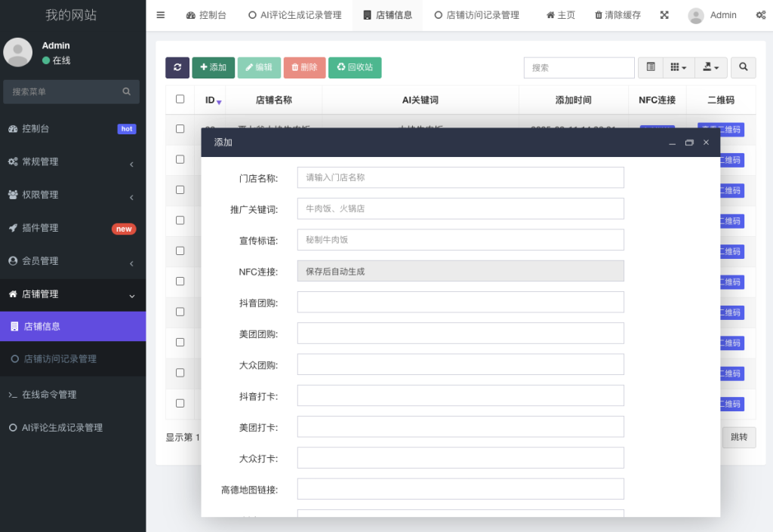
Task: Tick the first row checkbox
Action: pyautogui.click(x=180, y=129)
